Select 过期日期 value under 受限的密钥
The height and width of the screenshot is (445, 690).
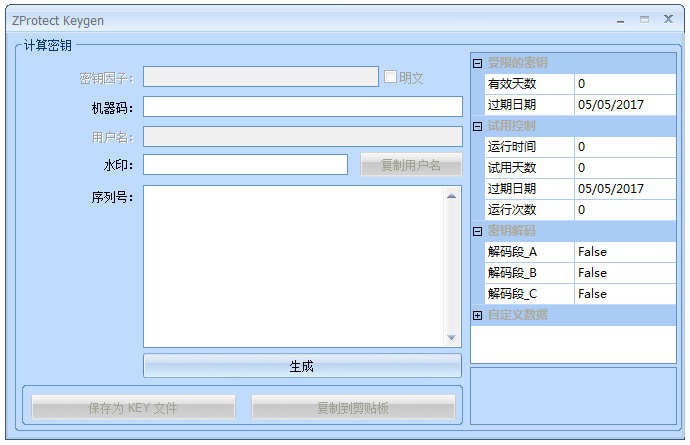point(625,105)
